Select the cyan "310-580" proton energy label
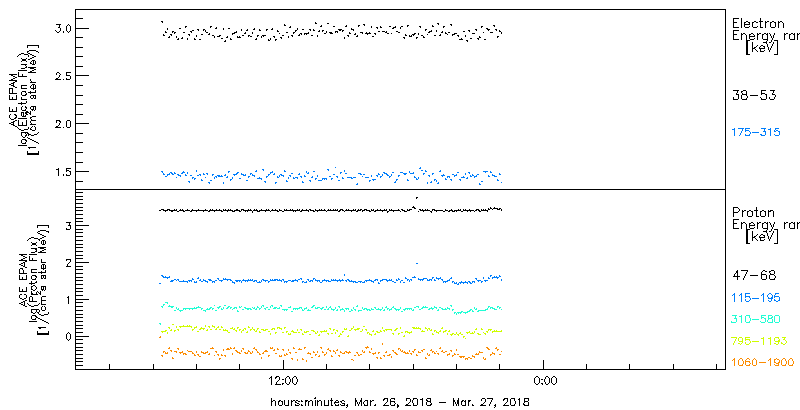The height and width of the screenshot is (410, 800). tap(756, 320)
